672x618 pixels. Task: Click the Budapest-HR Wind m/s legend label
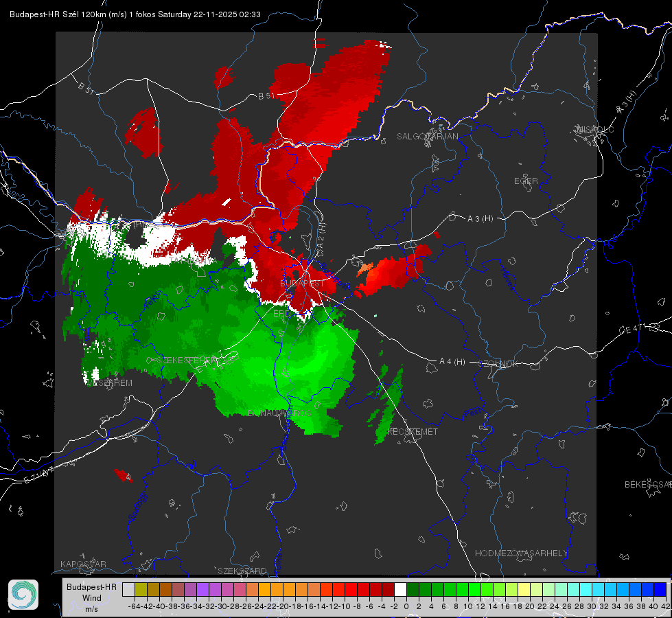(91, 598)
